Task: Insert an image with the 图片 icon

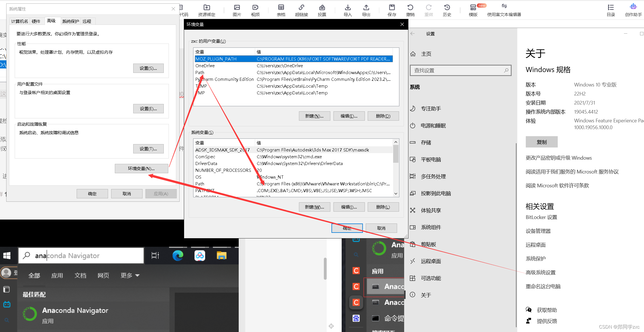Action: [237, 10]
